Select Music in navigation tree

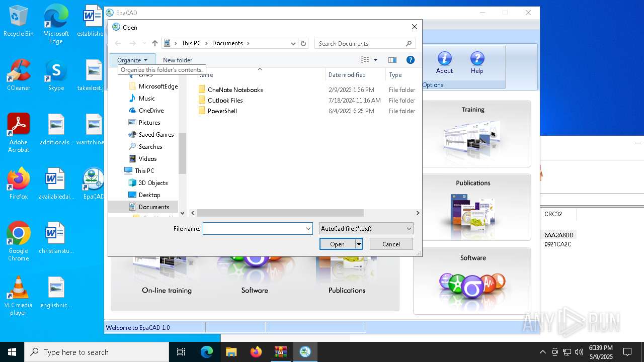[146, 98]
